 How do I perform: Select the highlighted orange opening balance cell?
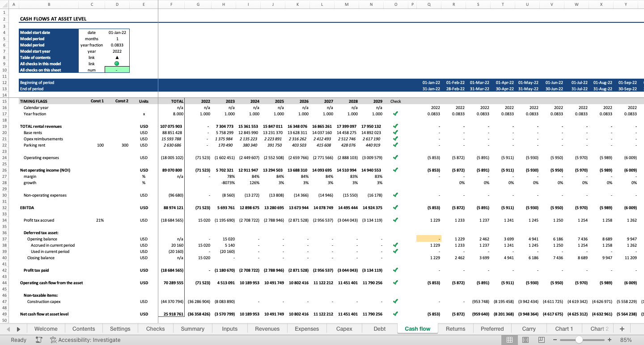tap(429, 239)
